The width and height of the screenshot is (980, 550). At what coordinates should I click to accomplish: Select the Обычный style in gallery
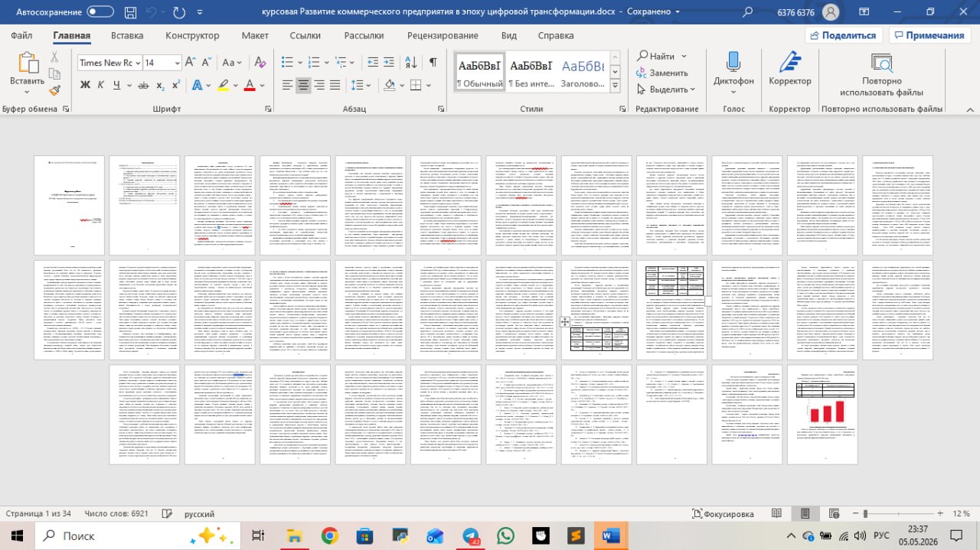click(x=480, y=72)
